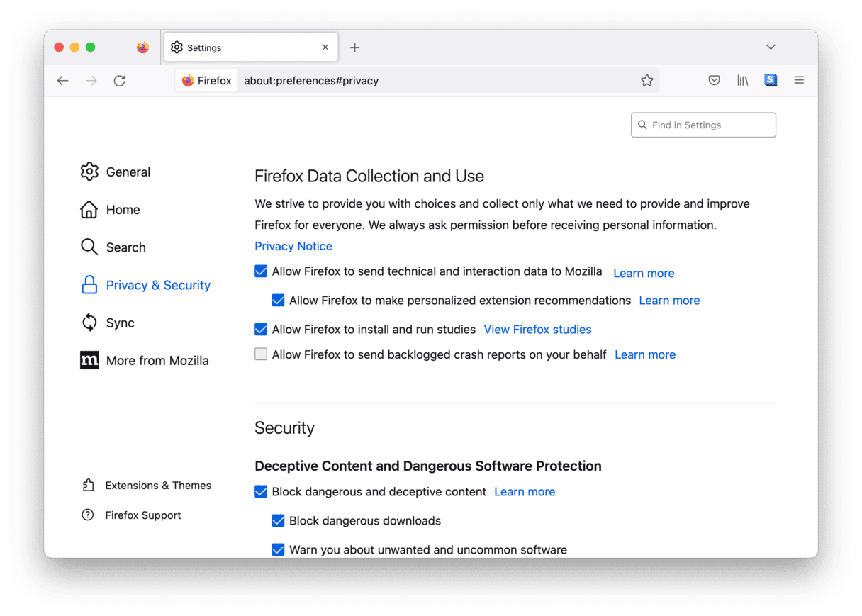Select the Settings tab
The height and width of the screenshot is (616, 862).
pos(251,47)
